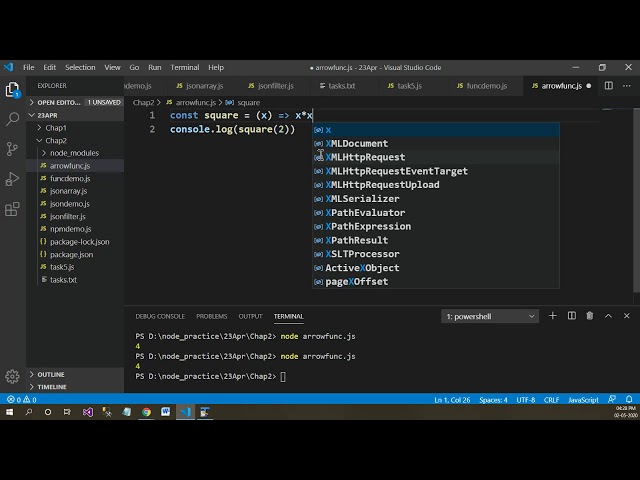
Task: Click Chap2 breadcrumb in editor
Action: point(143,102)
